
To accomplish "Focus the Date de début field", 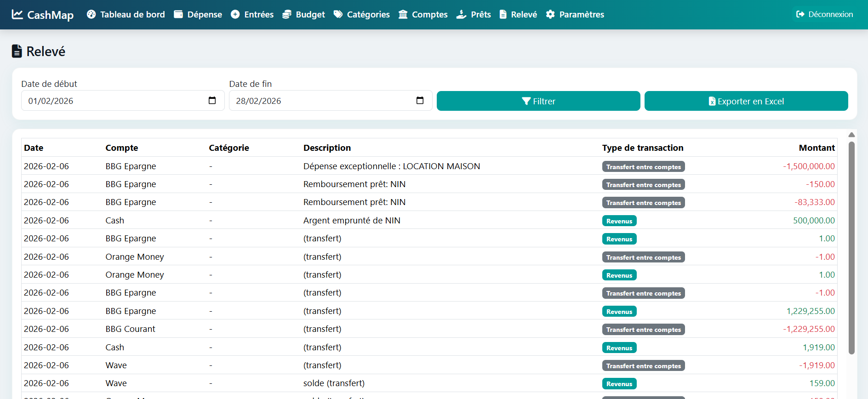I will point(115,101).
